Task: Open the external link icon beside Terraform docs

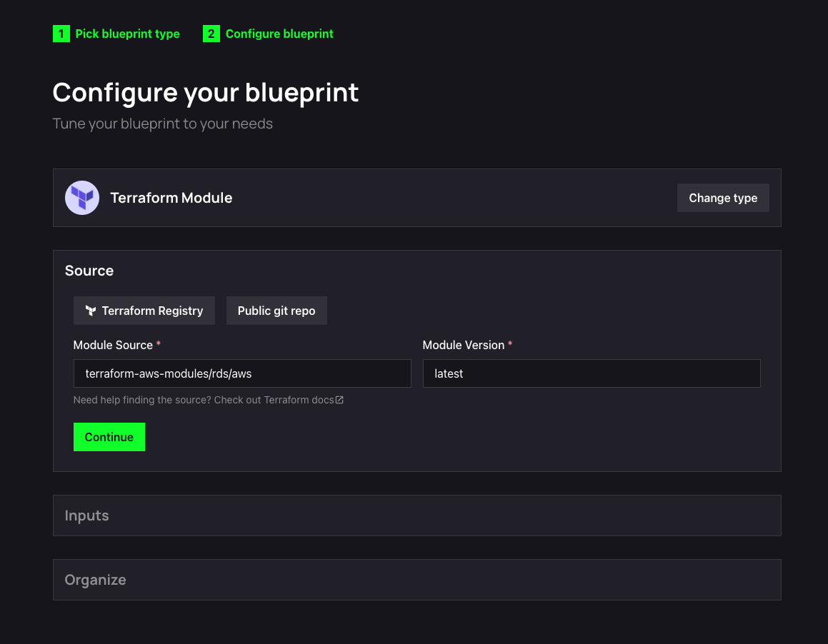Action: click(339, 400)
